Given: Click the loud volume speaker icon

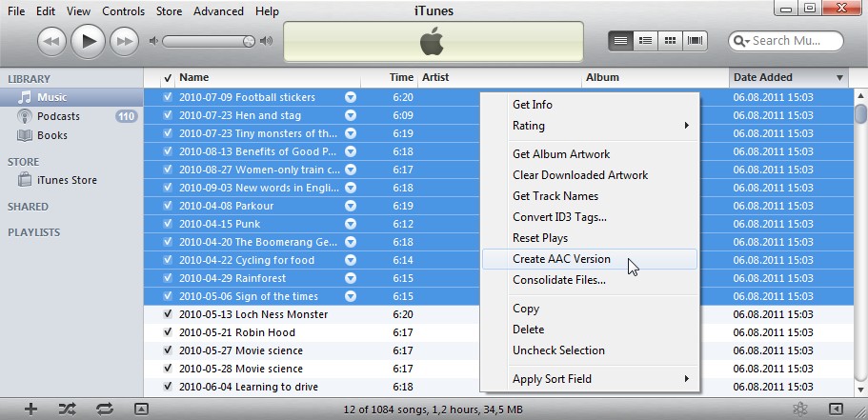Looking at the screenshot, I should pos(266,41).
